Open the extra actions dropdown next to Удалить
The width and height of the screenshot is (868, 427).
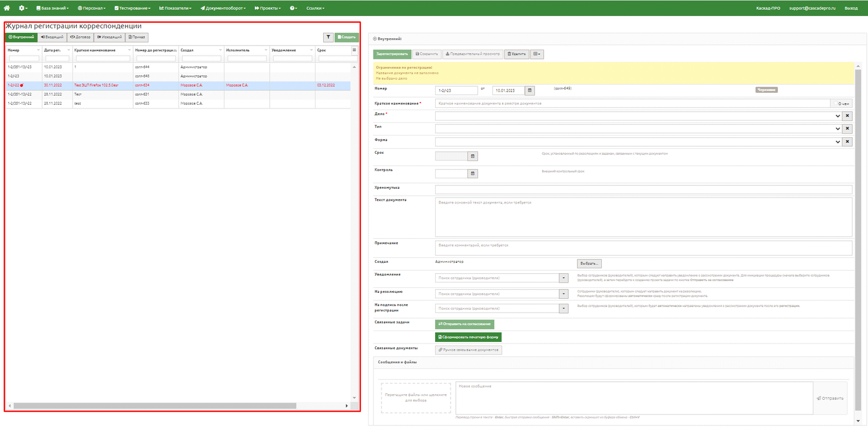537,54
